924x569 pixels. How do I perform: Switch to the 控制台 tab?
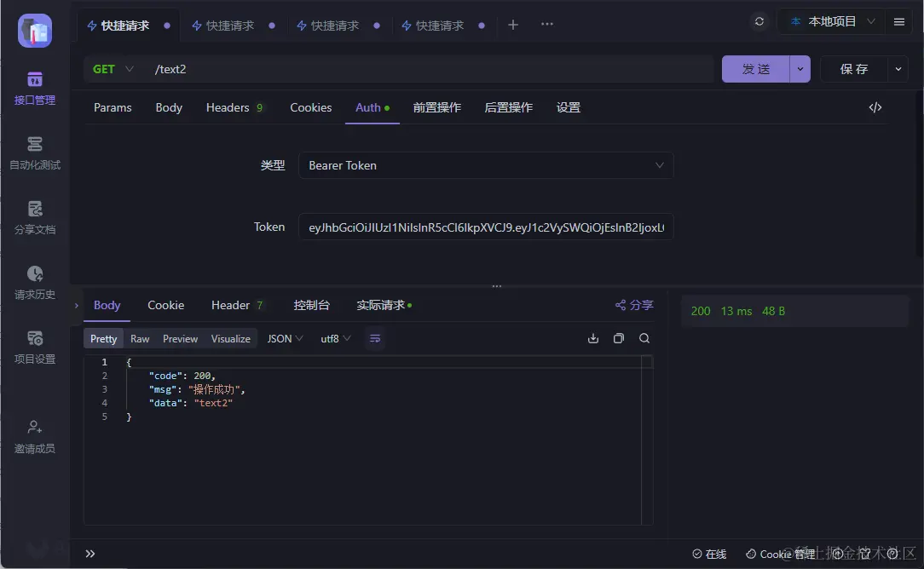[x=311, y=305]
